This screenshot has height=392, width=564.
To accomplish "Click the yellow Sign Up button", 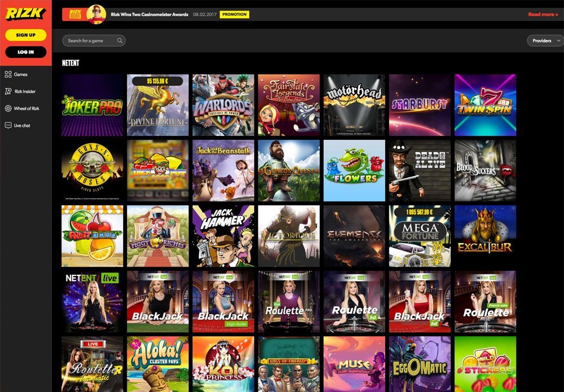I will [25, 35].
